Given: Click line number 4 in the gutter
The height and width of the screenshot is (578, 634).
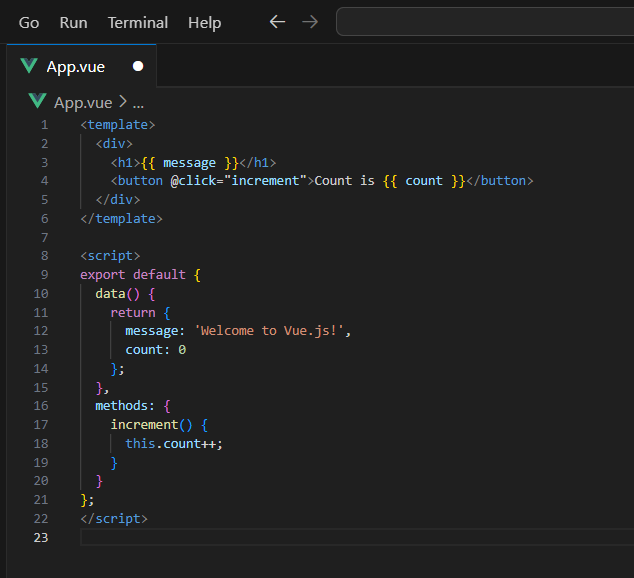Looking at the screenshot, I should coord(44,181).
